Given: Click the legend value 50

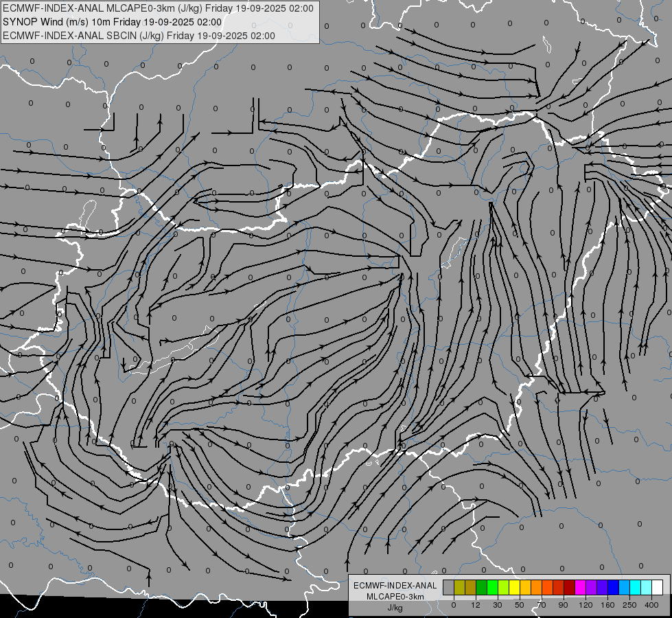Looking at the screenshot, I should [x=520, y=605].
